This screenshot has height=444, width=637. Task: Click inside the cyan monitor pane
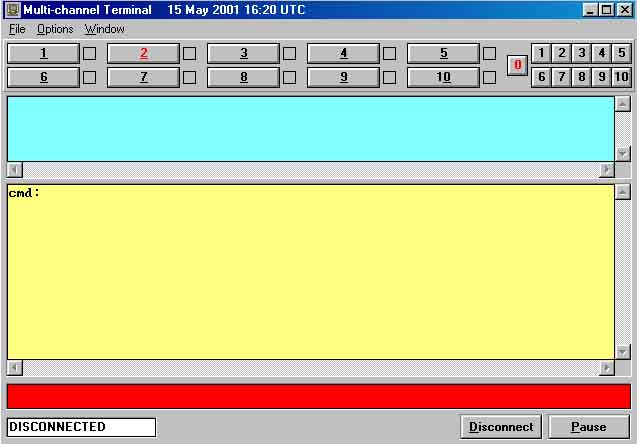311,129
